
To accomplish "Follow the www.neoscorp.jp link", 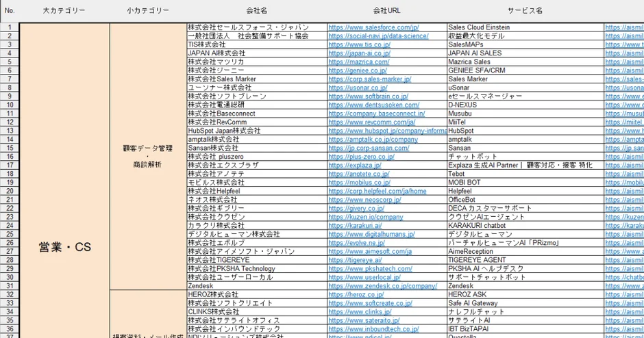I will [x=364, y=200].
